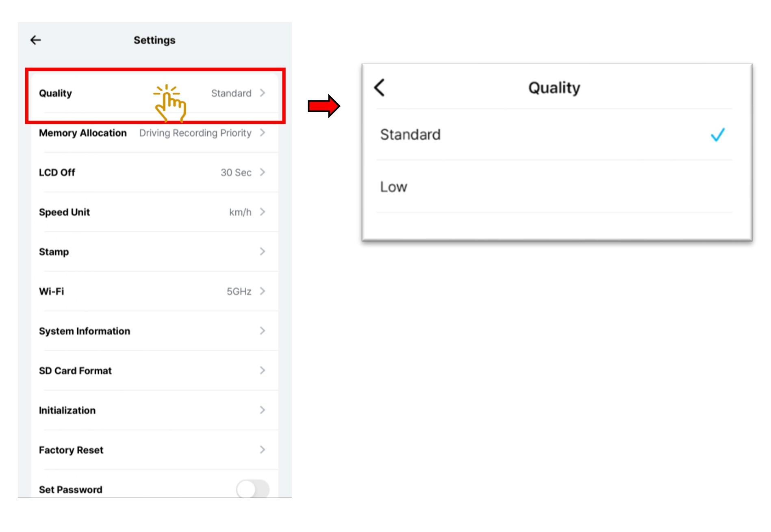Go back from Settings screen arrow

[x=36, y=40]
